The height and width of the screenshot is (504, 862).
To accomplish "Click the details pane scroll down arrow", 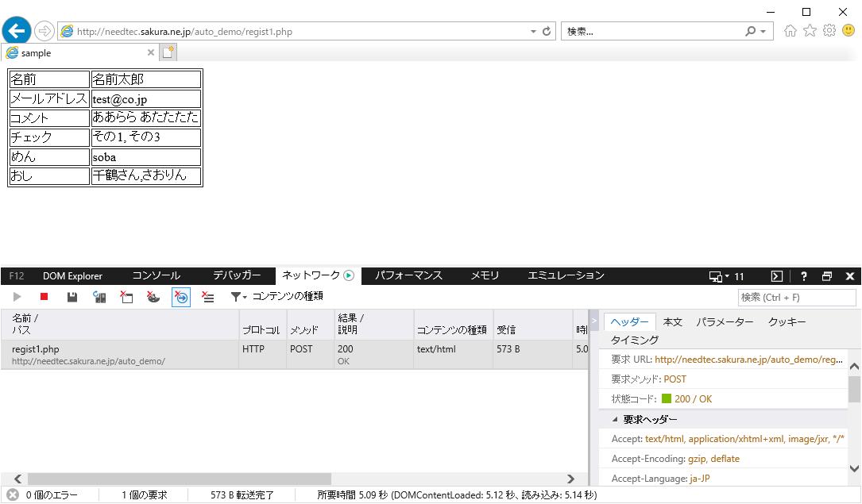I will pos(854,468).
